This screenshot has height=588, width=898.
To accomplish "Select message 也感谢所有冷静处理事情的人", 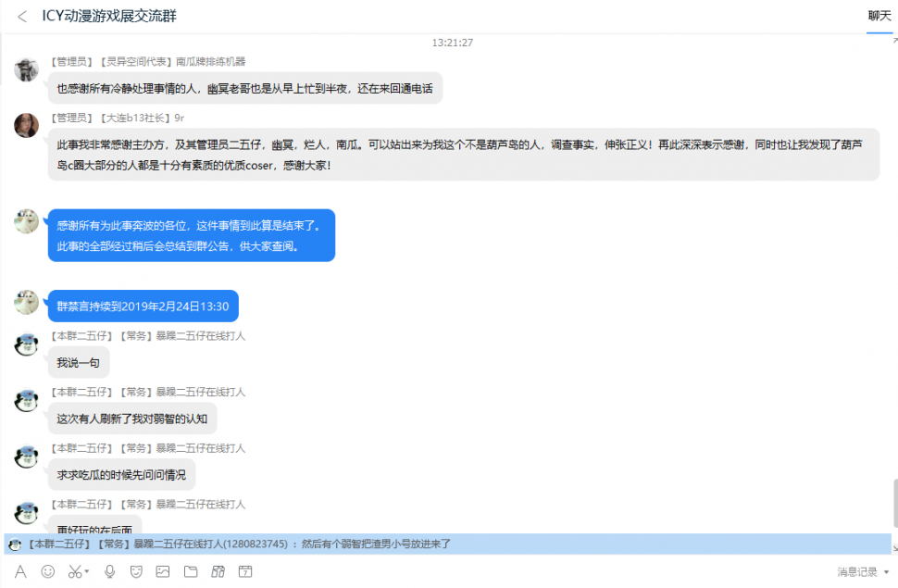I will tap(245, 88).
